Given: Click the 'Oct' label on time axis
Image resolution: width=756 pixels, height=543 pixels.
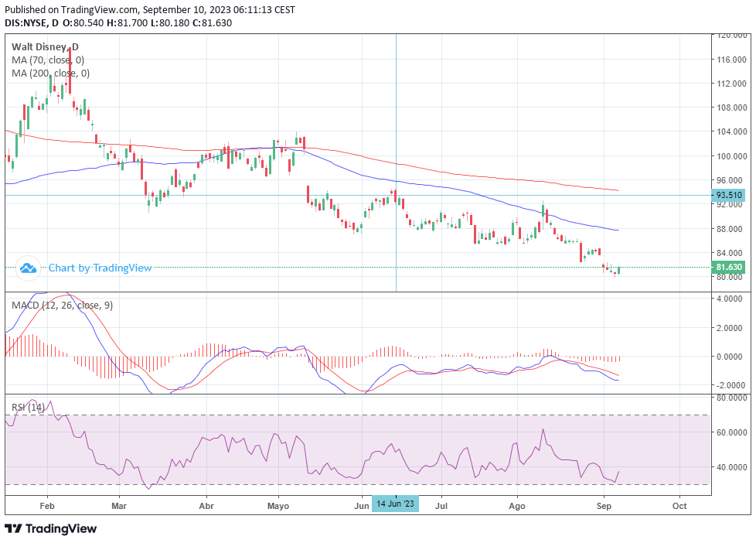Looking at the screenshot, I should click(x=679, y=506).
